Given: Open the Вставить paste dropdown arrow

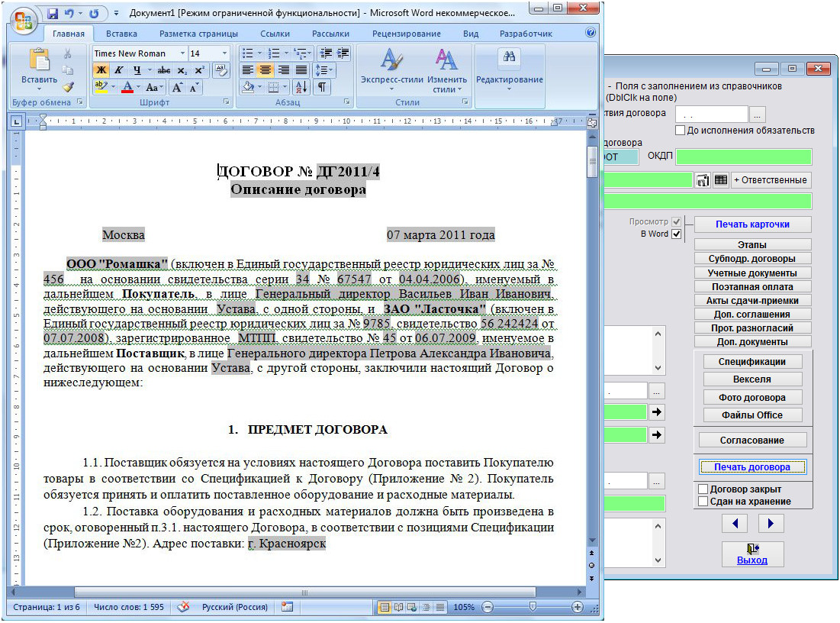Looking at the screenshot, I should point(39,89).
